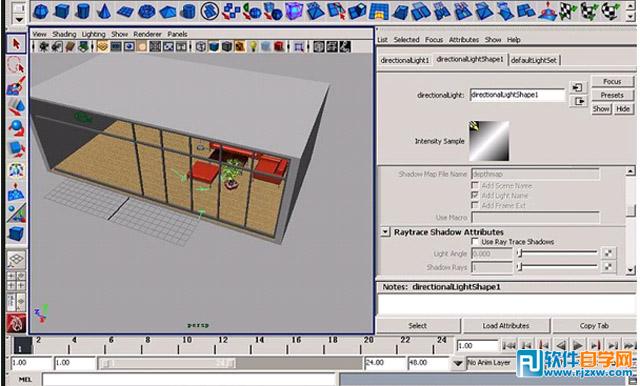Click the play forward button
The image size is (640, 386).
point(578,346)
